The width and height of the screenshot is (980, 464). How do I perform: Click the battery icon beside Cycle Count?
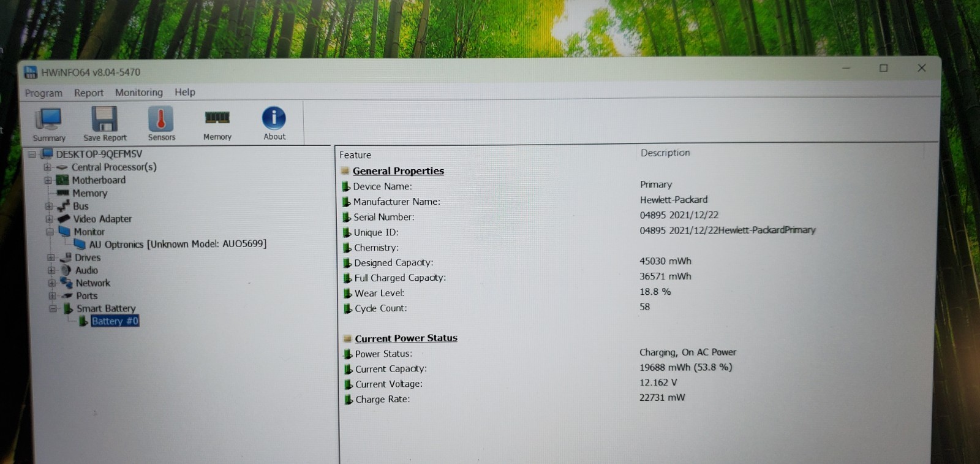[x=348, y=308]
